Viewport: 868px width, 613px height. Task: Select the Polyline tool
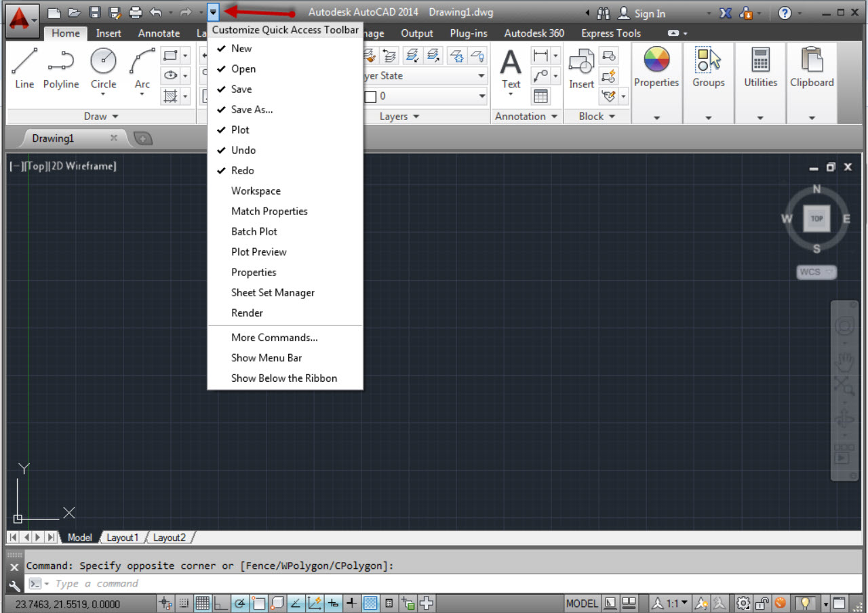click(61, 68)
